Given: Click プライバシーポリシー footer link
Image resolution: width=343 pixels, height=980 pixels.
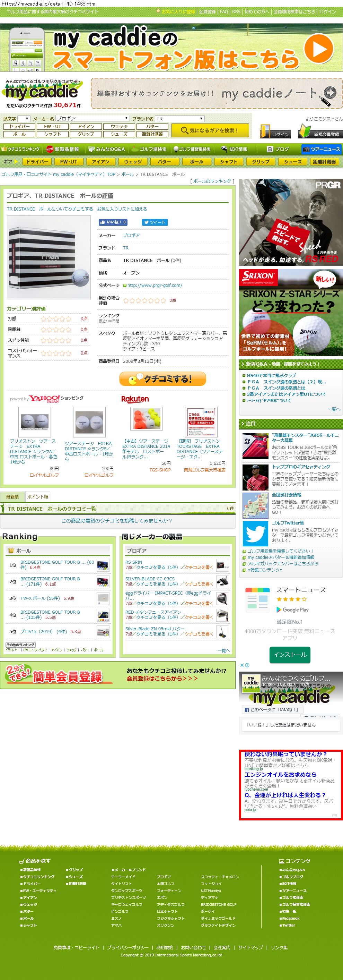Looking at the screenshot, I should (x=127, y=948).
